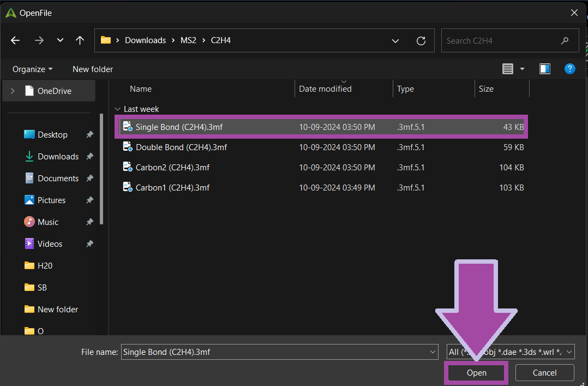Click the blue Help question mark icon

(569, 69)
